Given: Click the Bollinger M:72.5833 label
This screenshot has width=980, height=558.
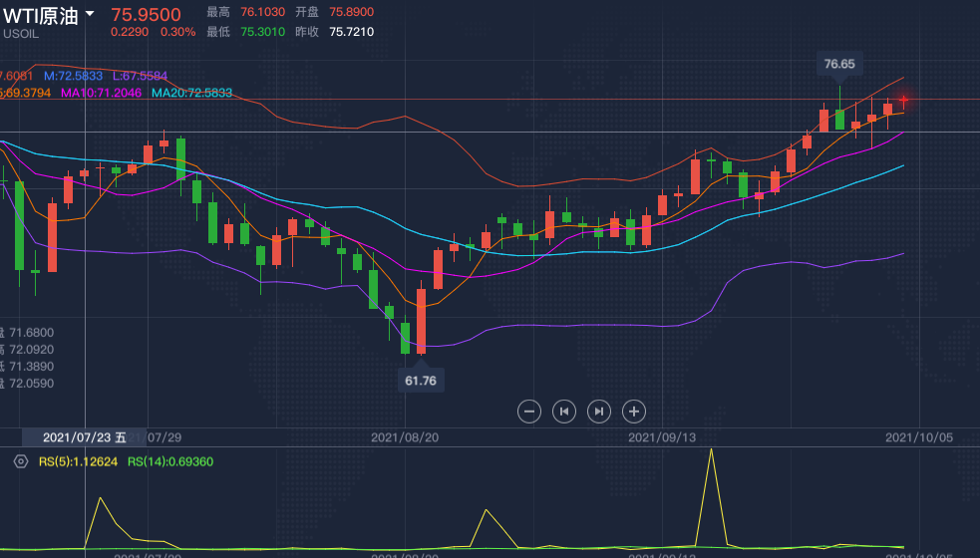Looking at the screenshot, I should coord(73,76).
